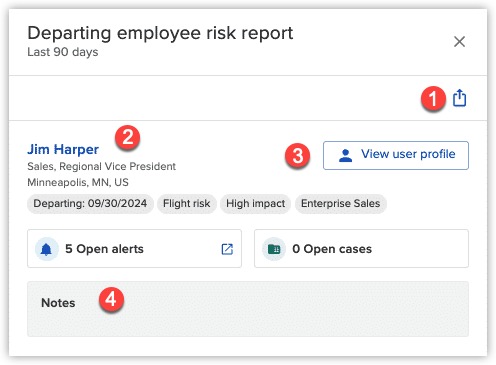Click the Enterprise Sales tag
The height and width of the screenshot is (365, 496).
[x=341, y=204]
